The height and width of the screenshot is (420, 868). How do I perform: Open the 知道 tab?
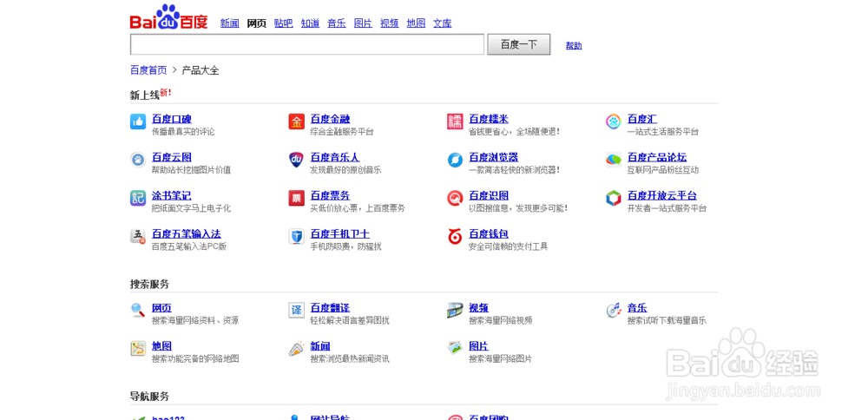310,23
